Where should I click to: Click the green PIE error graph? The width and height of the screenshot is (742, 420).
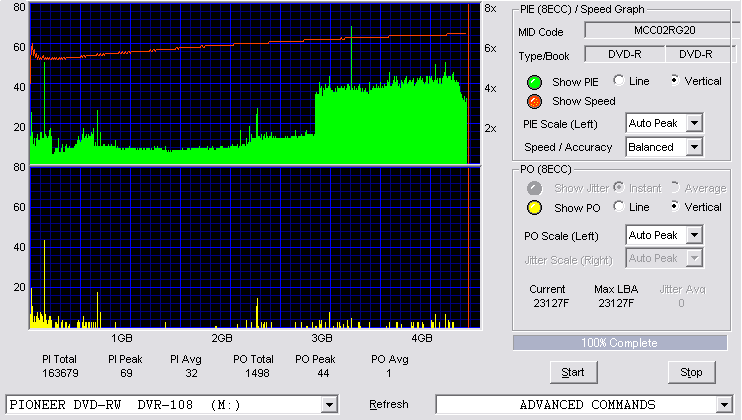pyautogui.click(x=255, y=84)
